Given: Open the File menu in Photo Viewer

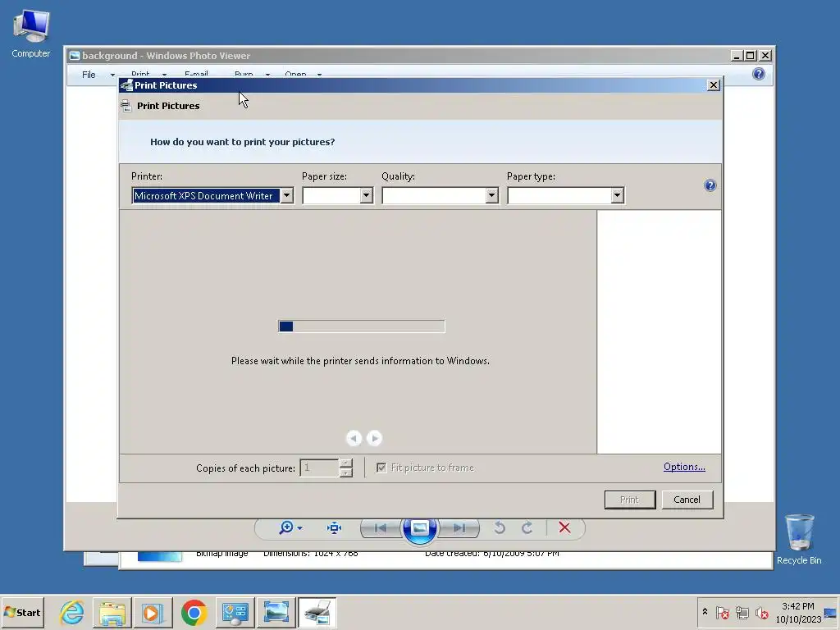Looking at the screenshot, I should 89,75.
